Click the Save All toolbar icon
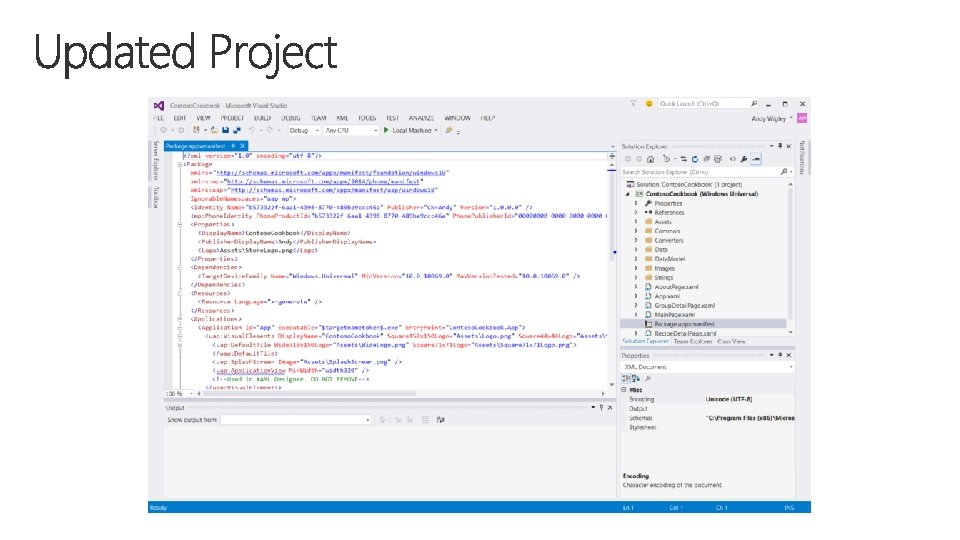 tap(236, 130)
